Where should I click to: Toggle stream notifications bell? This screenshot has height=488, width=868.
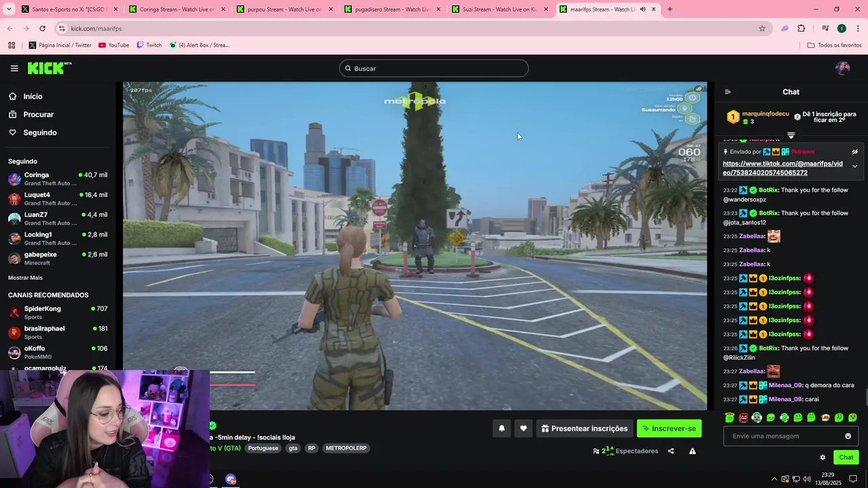tap(502, 428)
